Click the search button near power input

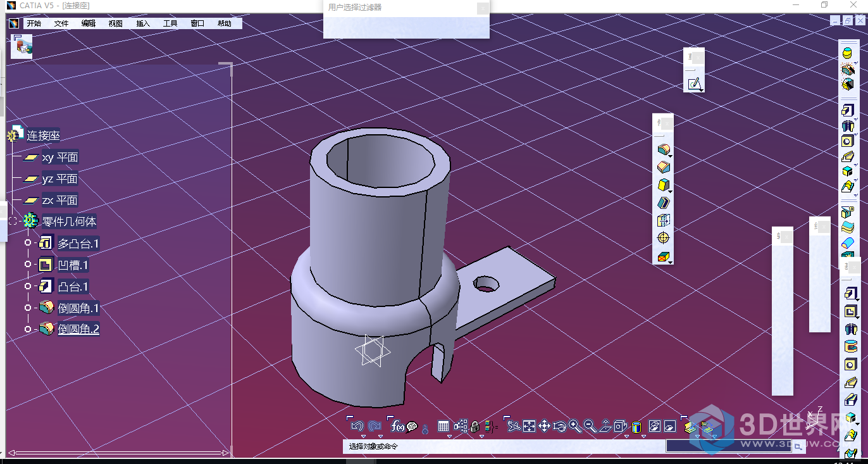pyautogui.click(x=798, y=446)
